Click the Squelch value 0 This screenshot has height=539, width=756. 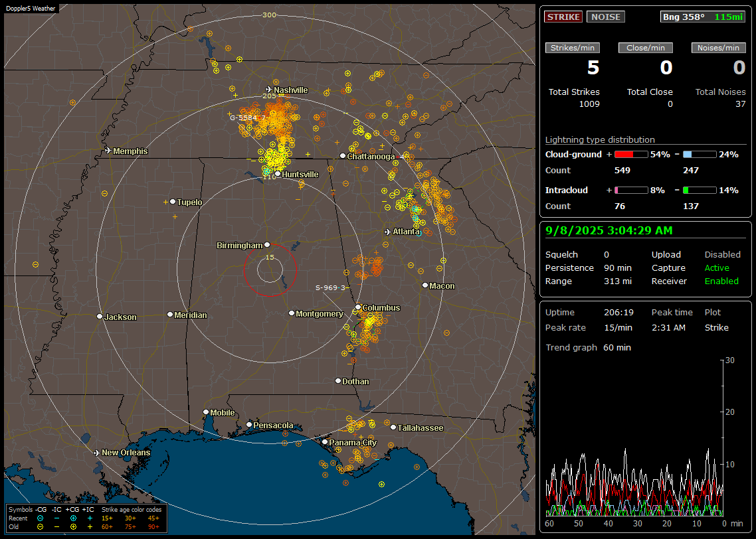click(607, 255)
